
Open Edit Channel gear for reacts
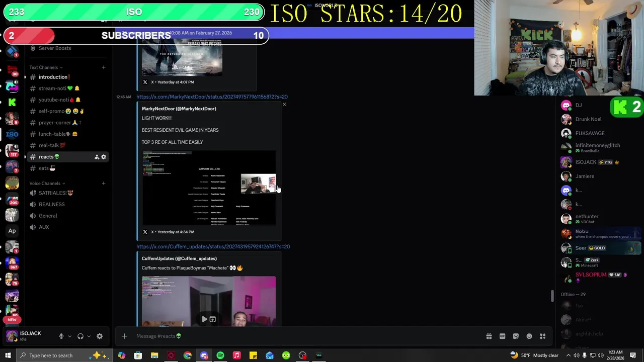click(x=104, y=157)
